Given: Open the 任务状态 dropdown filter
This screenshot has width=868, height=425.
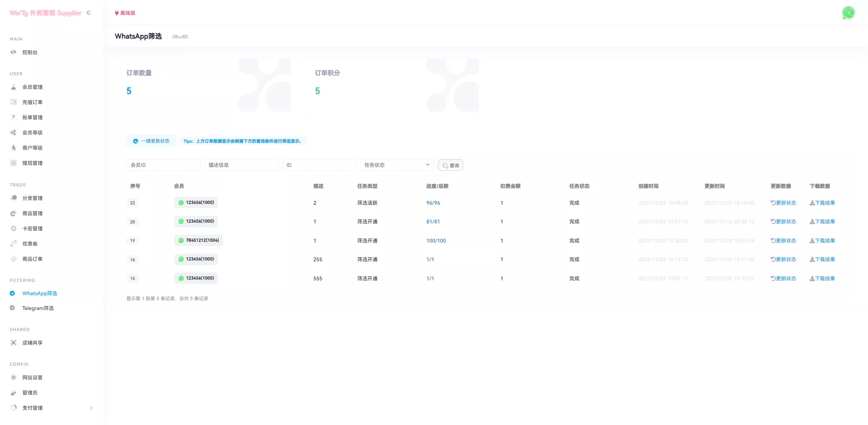Looking at the screenshot, I should click(397, 165).
